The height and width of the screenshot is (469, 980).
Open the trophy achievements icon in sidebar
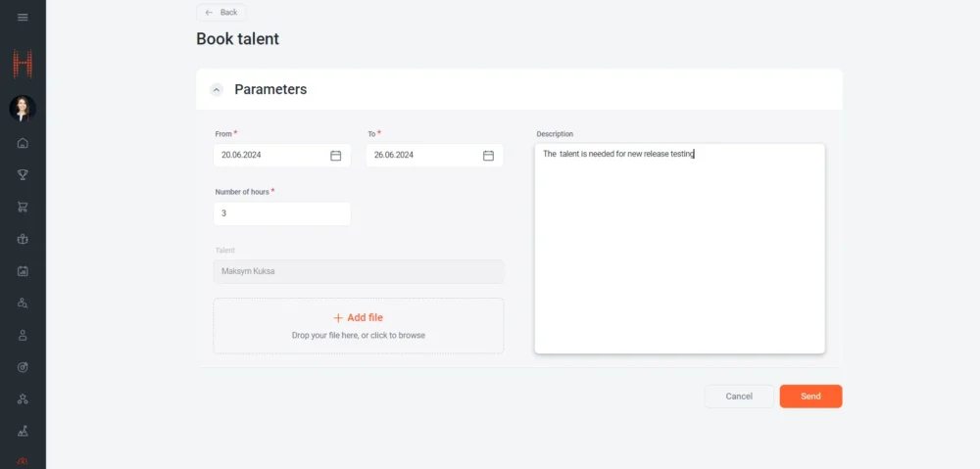pyautogui.click(x=23, y=175)
